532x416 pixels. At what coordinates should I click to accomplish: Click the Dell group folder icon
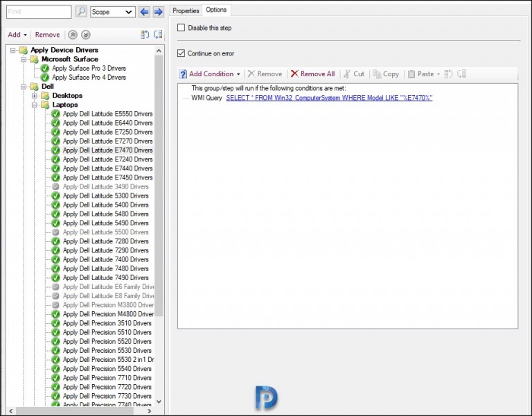tap(34, 87)
